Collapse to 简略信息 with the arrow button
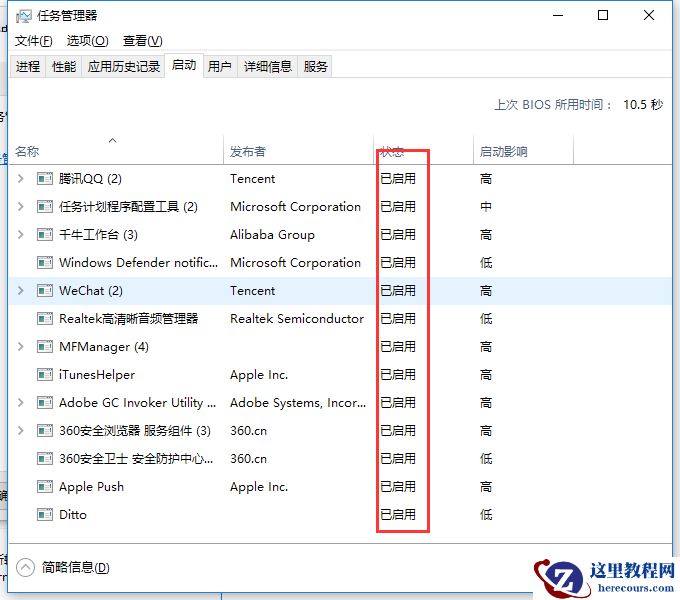 point(25,567)
